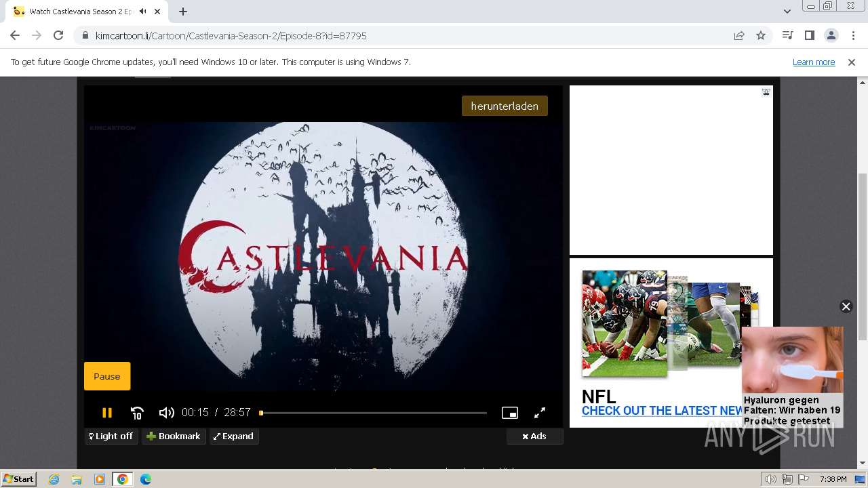Click the 7:38 PM clock

point(833,479)
